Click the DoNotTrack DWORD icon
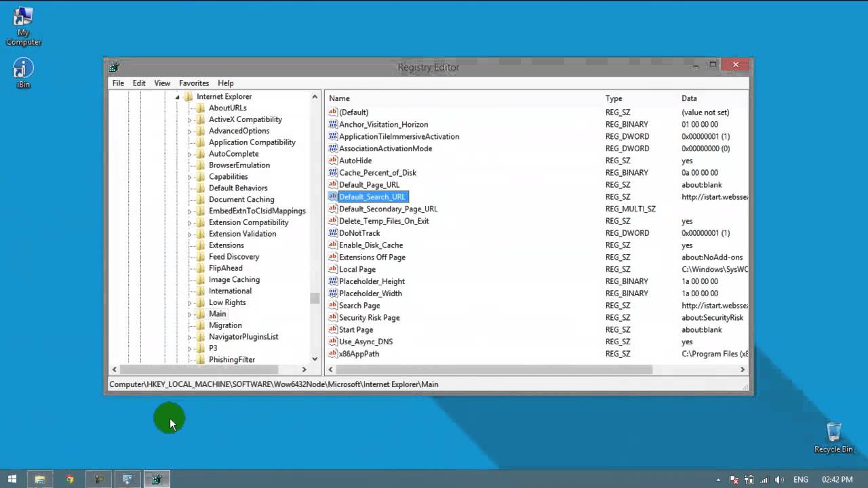868x488 pixels. 333,233
